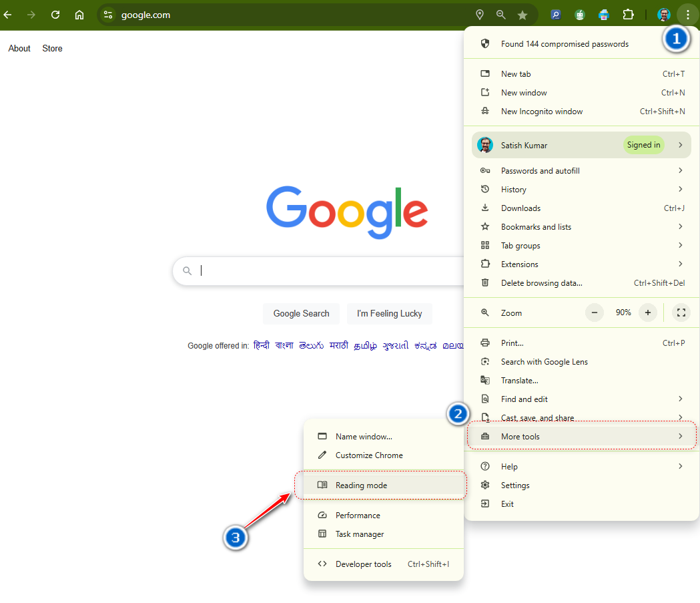Choose Exit to close Chrome
The width and height of the screenshot is (700, 603).
point(582,504)
